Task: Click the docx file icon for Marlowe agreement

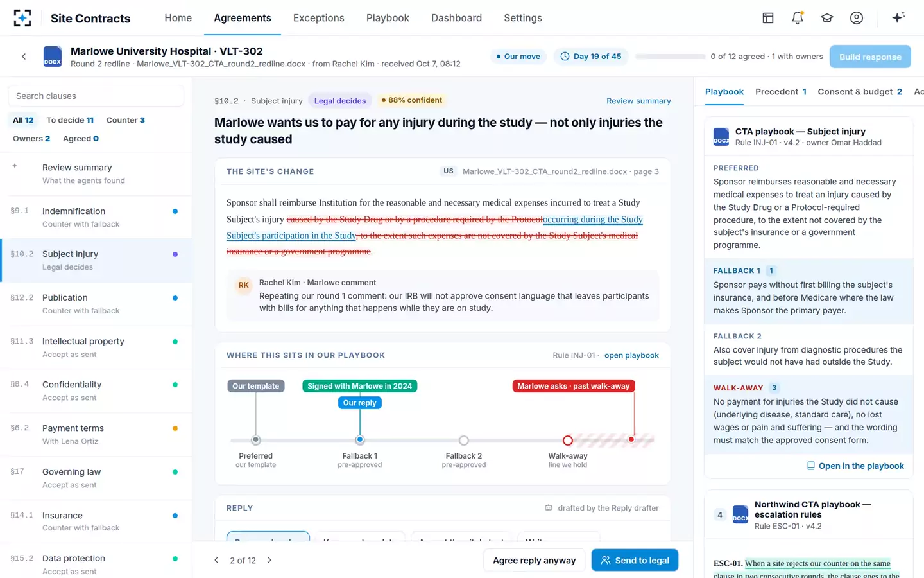Action: [53, 57]
